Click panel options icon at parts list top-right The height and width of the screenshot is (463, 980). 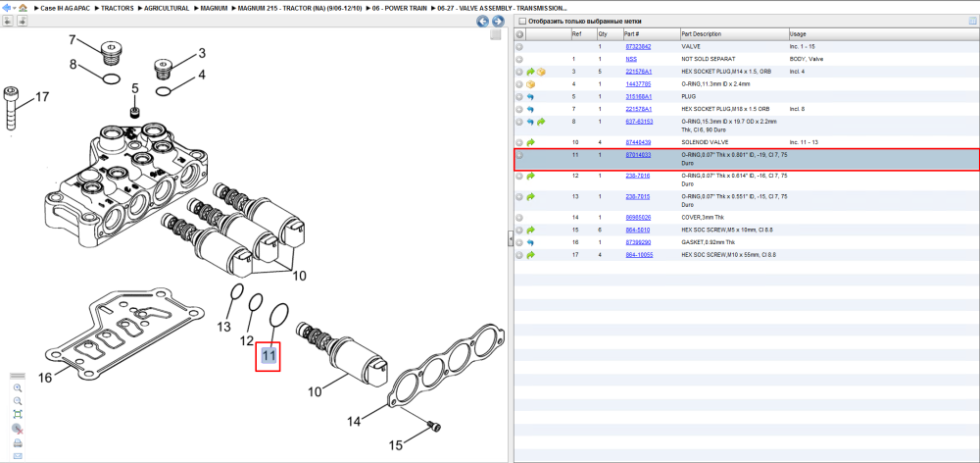(972, 22)
